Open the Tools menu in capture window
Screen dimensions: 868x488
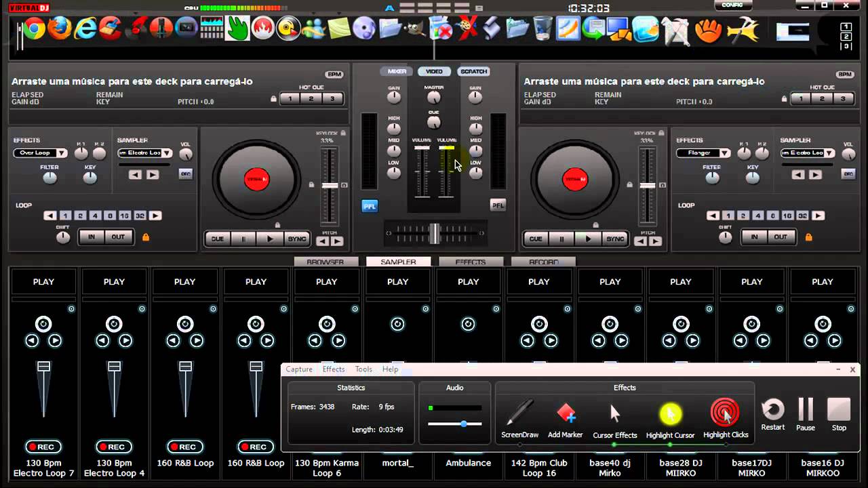(x=363, y=369)
